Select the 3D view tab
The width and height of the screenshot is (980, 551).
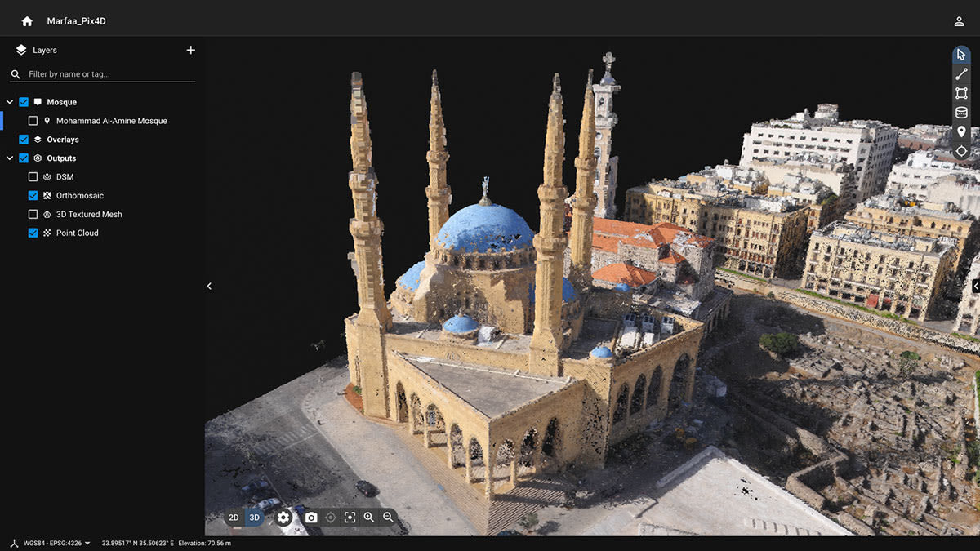(255, 517)
